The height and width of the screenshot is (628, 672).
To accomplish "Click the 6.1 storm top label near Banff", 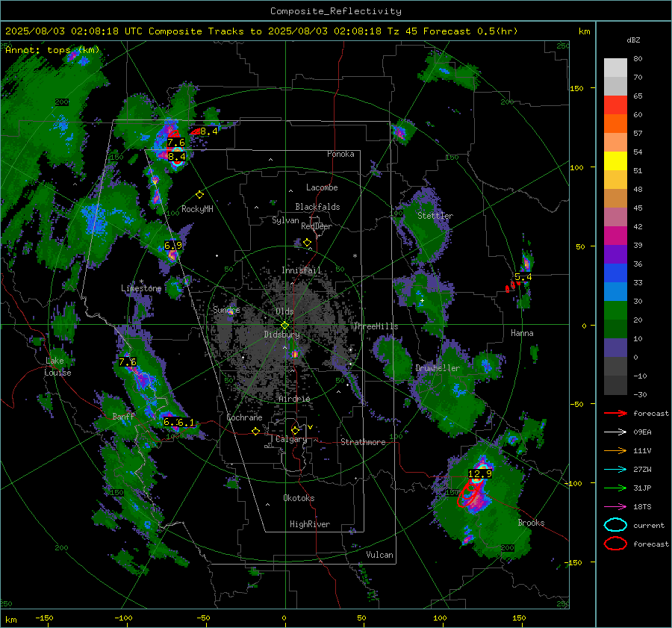I will (x=187, y=422).
